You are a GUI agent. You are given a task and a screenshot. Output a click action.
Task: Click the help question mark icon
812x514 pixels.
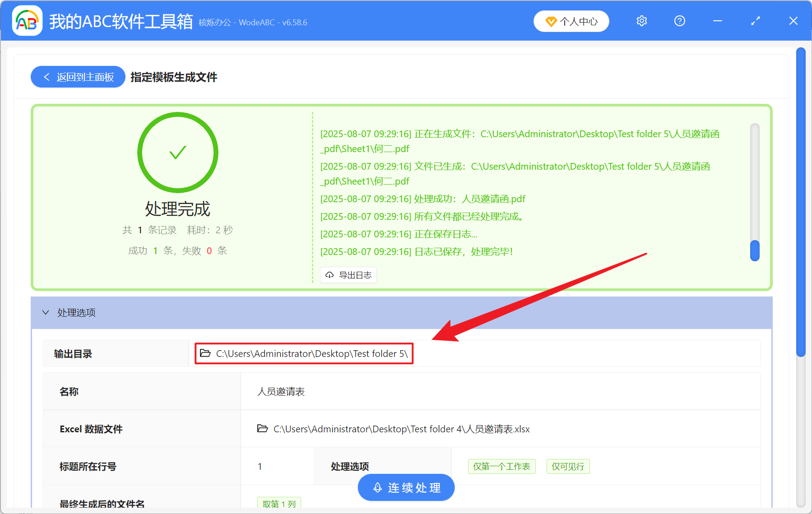[x=679, y=21]
